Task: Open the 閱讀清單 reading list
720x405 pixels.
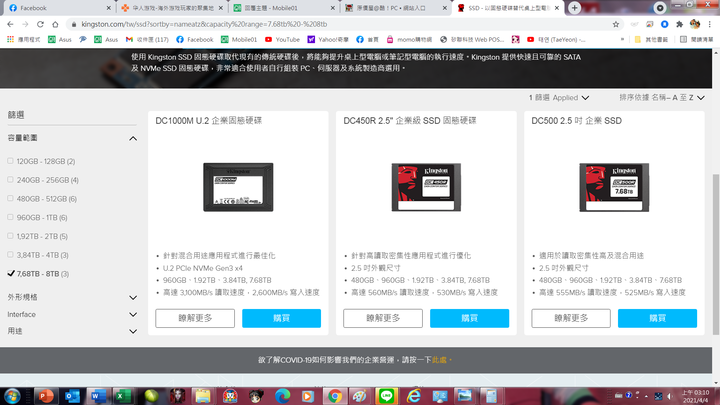Action: [697, 39]
